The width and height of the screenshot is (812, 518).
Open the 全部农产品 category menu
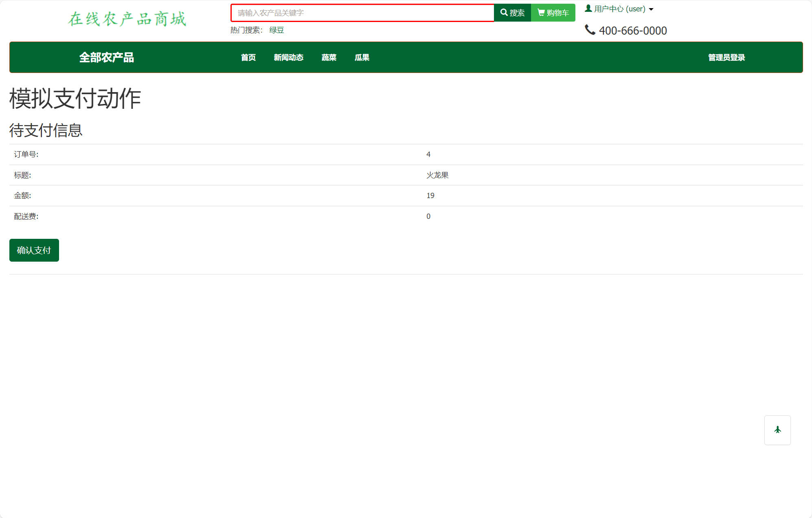pos(106,57)
